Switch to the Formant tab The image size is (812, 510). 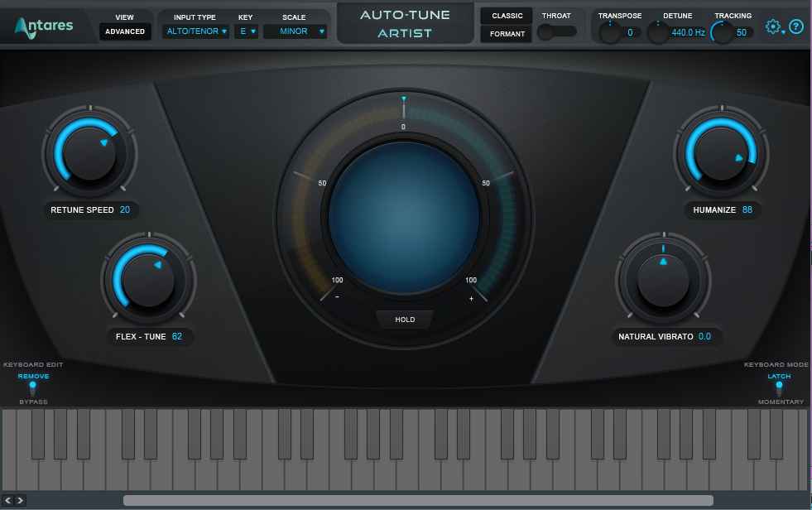(506, 34)
